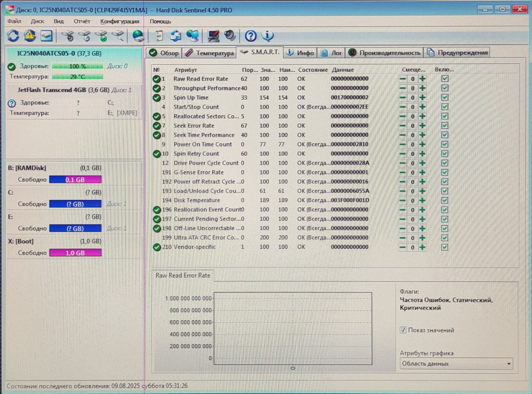
Task: Switch to the 'Производительность' tab
Action: tap(385, 53)
